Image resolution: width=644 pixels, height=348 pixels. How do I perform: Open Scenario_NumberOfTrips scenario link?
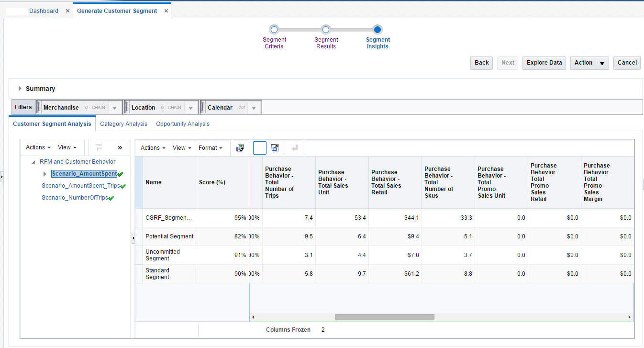75,198
